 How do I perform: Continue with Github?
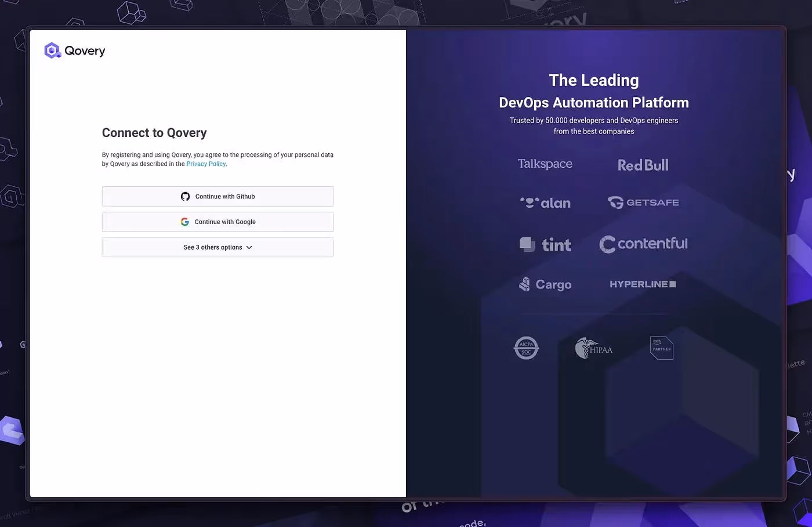click(217, 196)
